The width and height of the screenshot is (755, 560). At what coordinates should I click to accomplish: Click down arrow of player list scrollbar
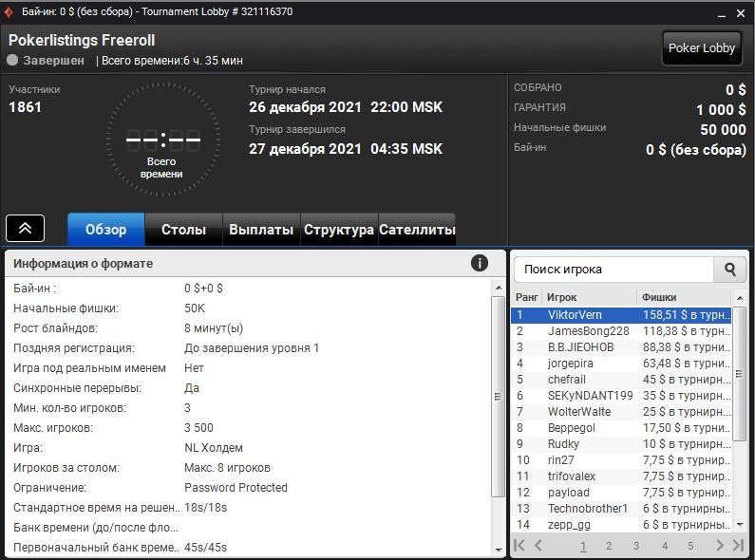click(740, 524)
